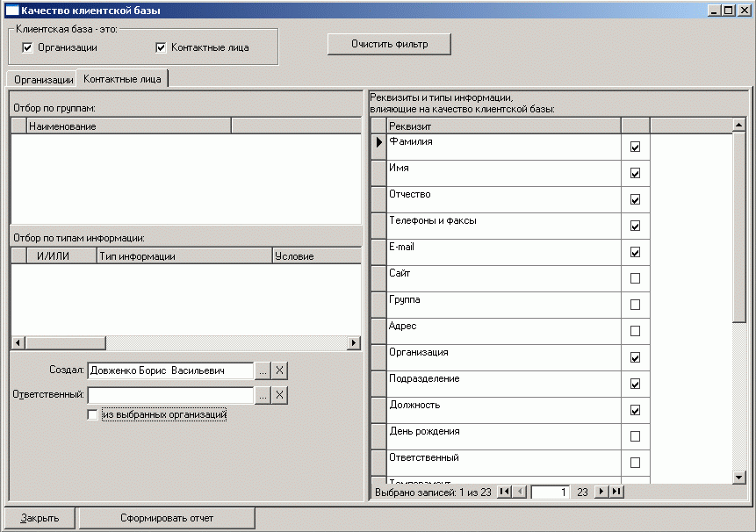Enable the День рождения requisite checkbox
The width and height of the screenshot is (756, 532).
click(635, 436)
